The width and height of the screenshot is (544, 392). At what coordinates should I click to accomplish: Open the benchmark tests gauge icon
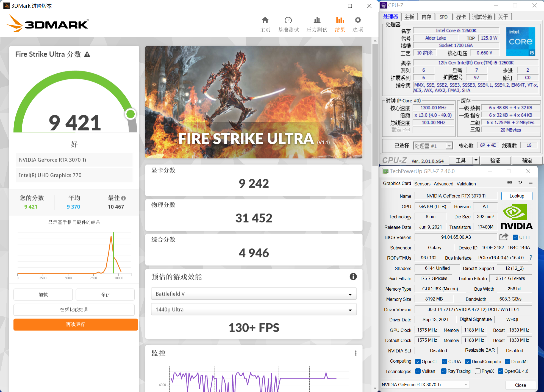(x=288, y=20)
